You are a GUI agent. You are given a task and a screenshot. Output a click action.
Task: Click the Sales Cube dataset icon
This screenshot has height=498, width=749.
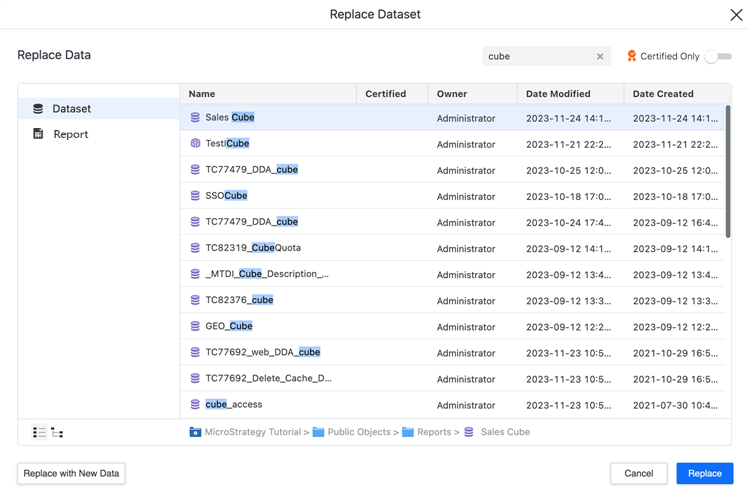195,118
